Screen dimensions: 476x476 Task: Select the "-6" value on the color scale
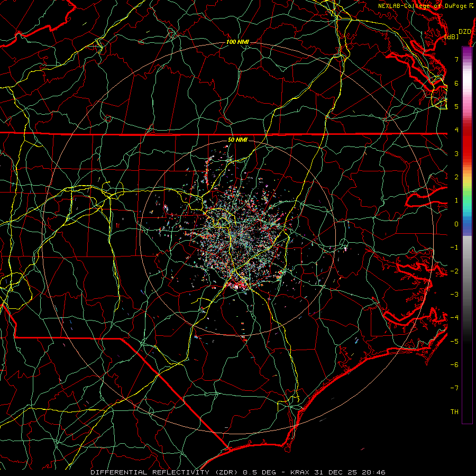454,365
